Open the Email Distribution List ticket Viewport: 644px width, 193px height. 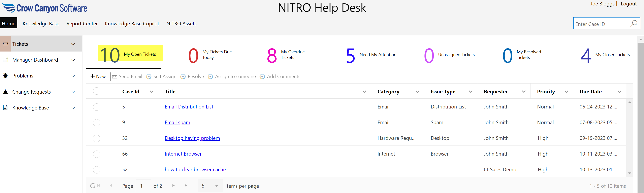pos(189,107)
